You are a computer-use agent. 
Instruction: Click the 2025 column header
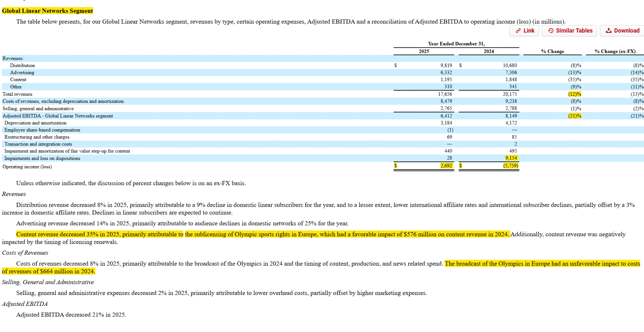424,51
